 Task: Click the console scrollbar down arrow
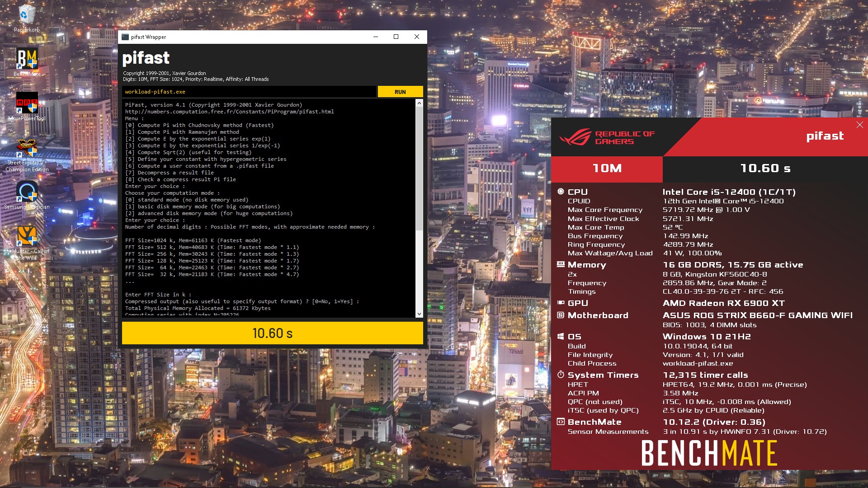[419, 314]
